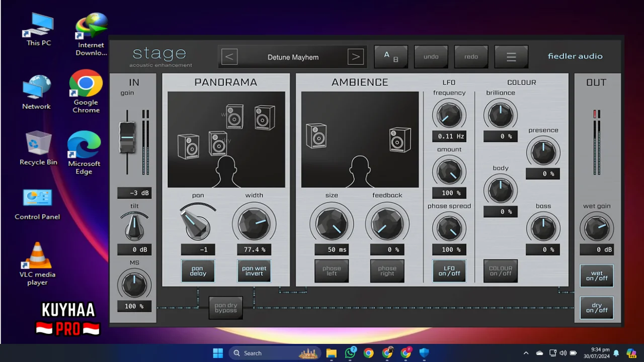Click the tilt knob in IN section
644x362 pixels.
pyautogui.click(x=134, y=227)
